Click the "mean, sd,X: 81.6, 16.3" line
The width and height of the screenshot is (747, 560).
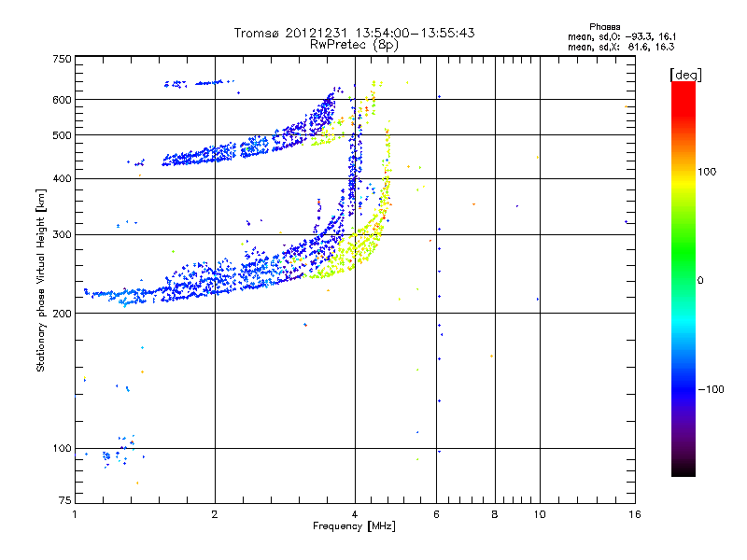pos(621,47)
